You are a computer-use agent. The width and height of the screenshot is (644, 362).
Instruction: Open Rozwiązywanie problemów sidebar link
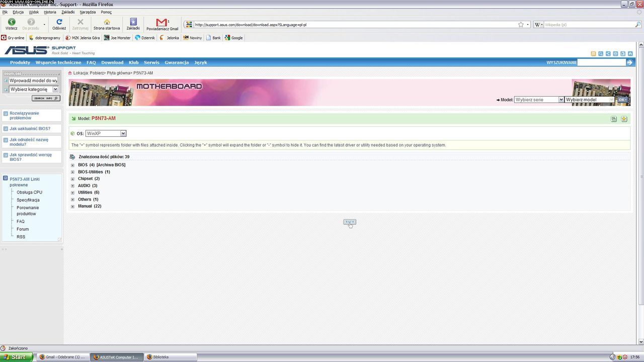(x=24, y=116)
